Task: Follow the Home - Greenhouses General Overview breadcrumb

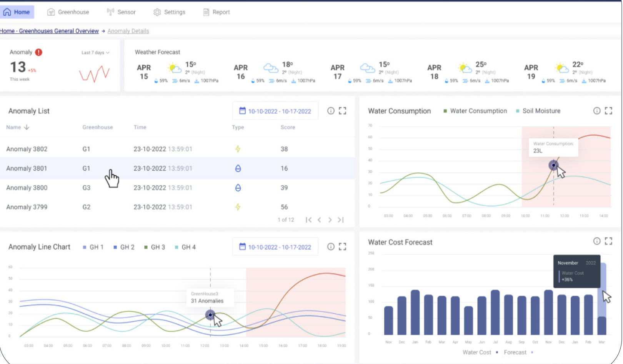Action: [x=49, y=31]
